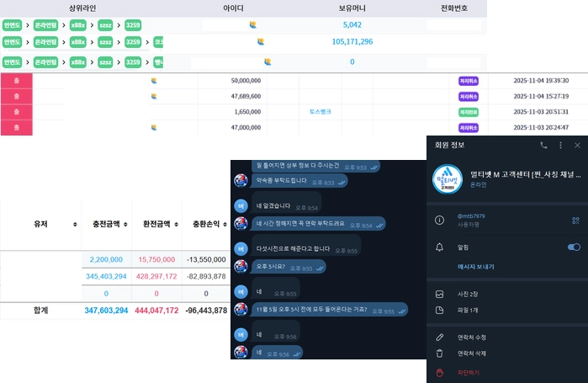
Task: Click the 충전금액 value 2,200,000
Action: (106, 259)
